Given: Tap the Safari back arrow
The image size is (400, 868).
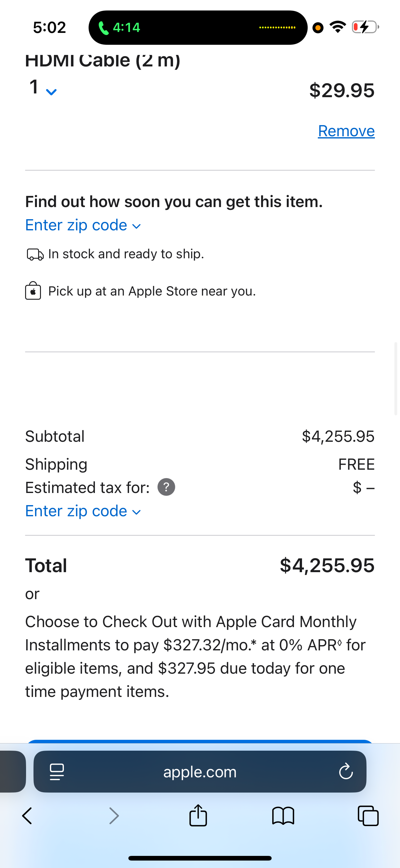Looking at the screenshot, I should tap(27, 816).
